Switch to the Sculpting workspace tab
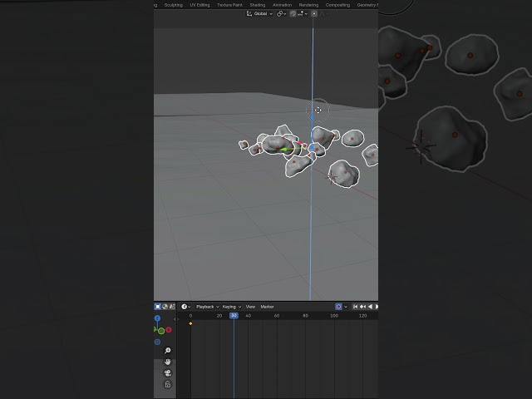This screenshot has width=532, height=399. point(174,5)
